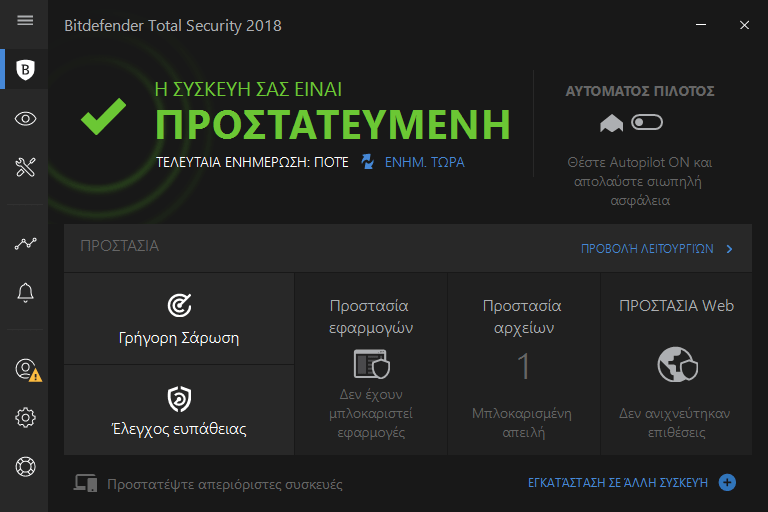Open the hamburger menu in the sidebar

(x=25, y=21)
